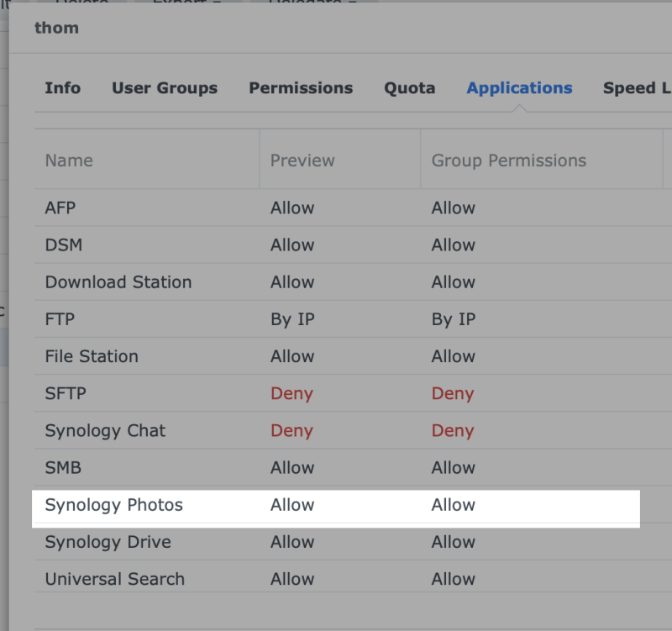The height and width of the screenshot is (631, 672).
Task: Select the SFTP application row
Action: pyautogui.click(x=353, y=393)
